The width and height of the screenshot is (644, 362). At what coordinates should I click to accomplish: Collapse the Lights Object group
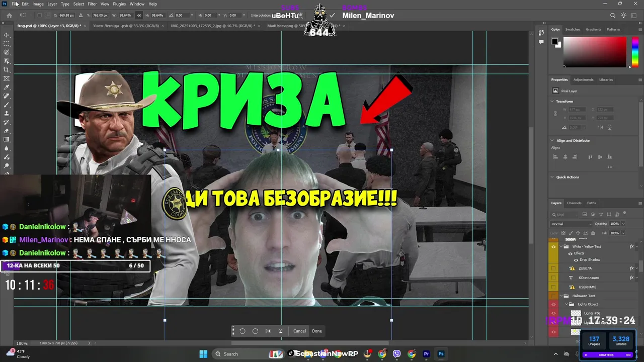point(567,304)
